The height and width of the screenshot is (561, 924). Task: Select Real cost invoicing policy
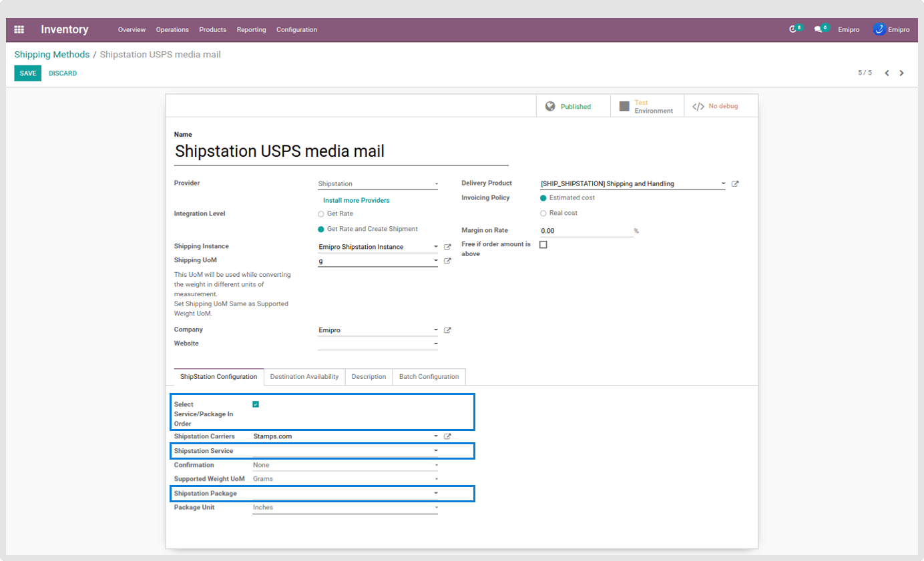click(x=543, y=213)
